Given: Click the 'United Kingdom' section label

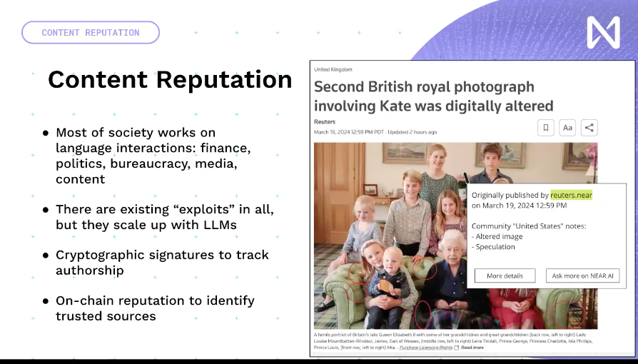Looking at the screenshot, I should (x=333, y=70).
